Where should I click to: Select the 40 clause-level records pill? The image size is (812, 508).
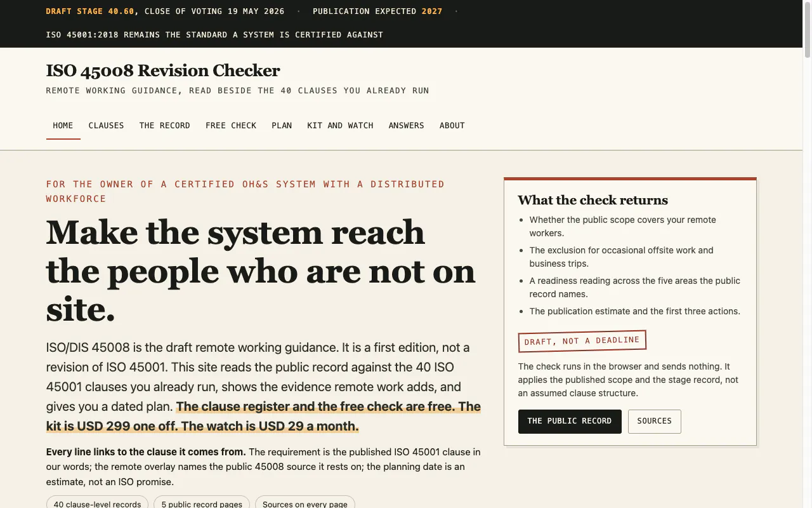click(x=97, y=504)
